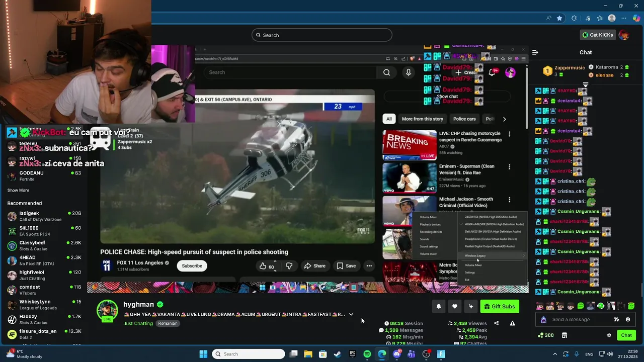Open comdost recommended channel
Image resolution: width=644 pixels, height=362 pixels.
tap(43, 290)
